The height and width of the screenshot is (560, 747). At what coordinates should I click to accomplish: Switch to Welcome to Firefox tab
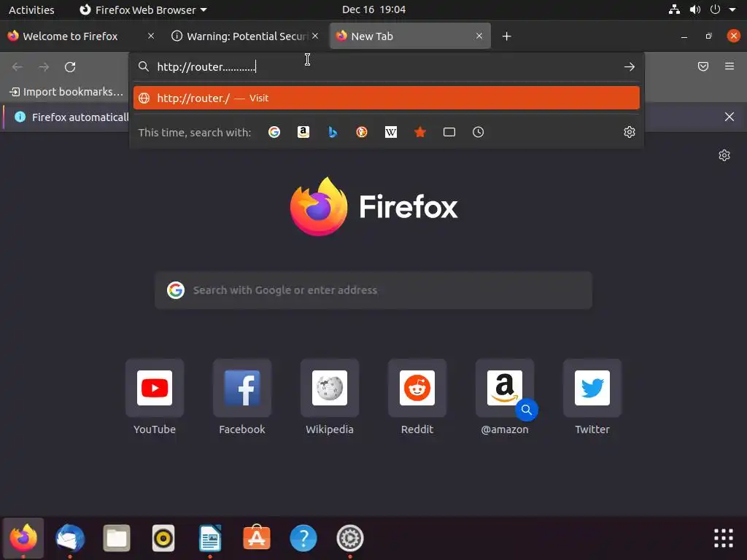[71, 36]
